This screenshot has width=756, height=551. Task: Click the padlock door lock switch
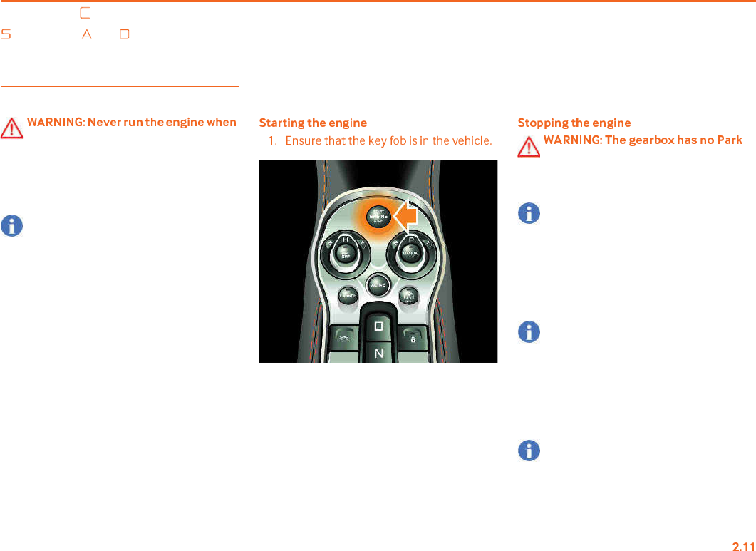413,338
